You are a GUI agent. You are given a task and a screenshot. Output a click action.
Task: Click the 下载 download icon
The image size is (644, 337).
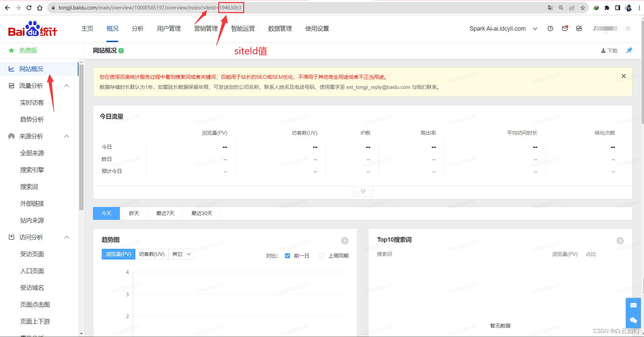(x=609, y=50)
